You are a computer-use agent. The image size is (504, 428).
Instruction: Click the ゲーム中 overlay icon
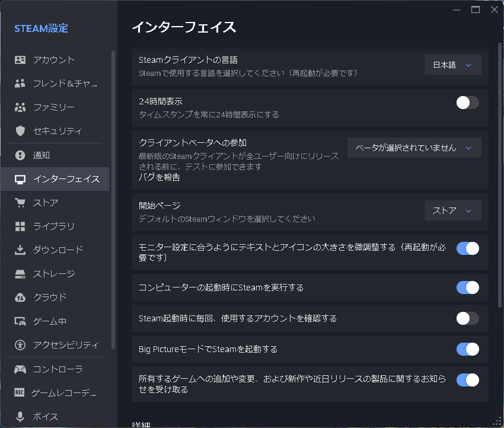tap(20, 321)
